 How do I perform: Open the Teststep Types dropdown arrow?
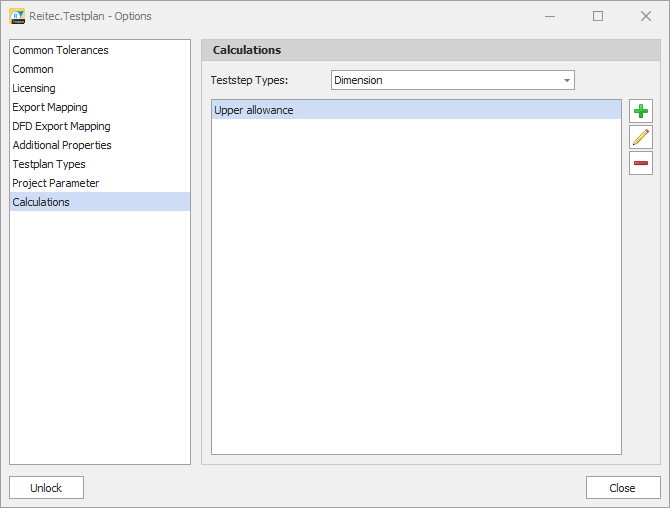pos(567,80)
